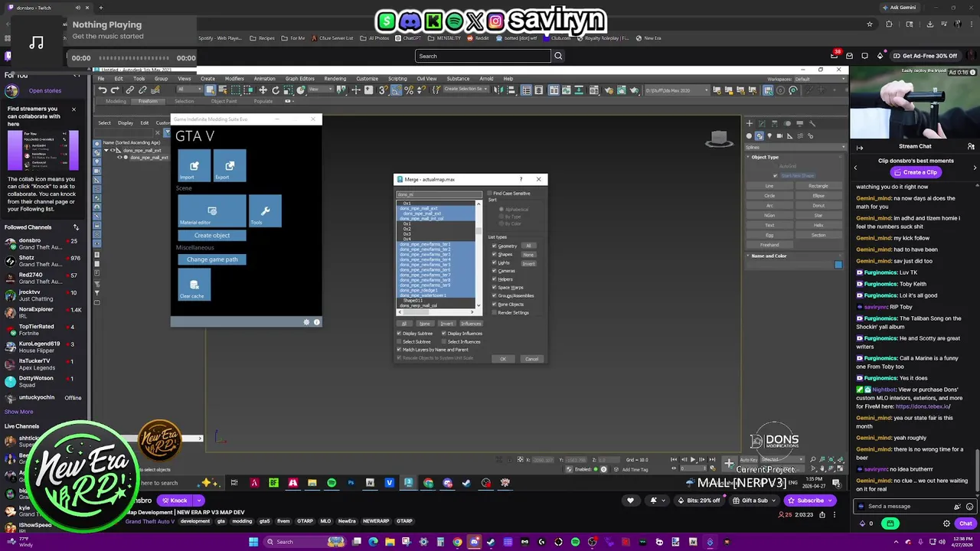
Task: Click the Import tile in GIMS Evo
Action: [194, 166]
